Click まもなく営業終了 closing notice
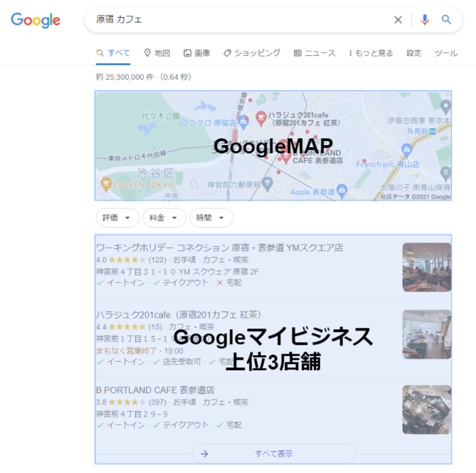The image size is (476, 473). click(126, 351)
